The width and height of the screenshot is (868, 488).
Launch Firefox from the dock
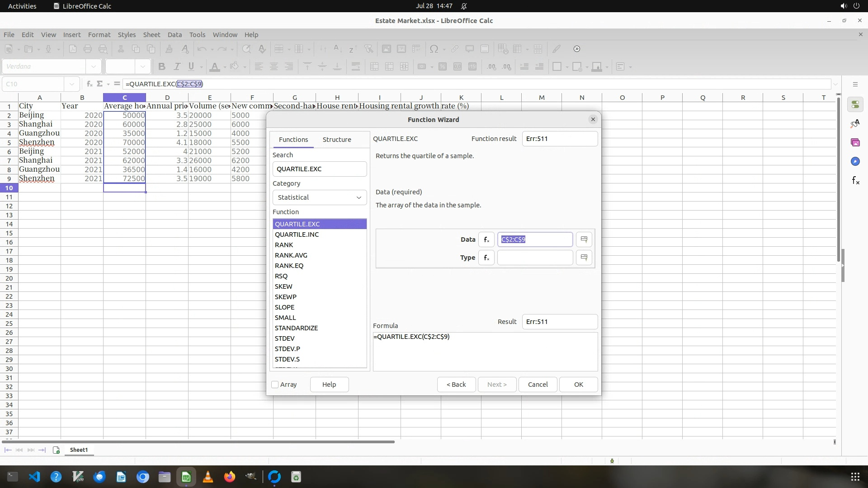pyautogui.click(x=230, y=477)
